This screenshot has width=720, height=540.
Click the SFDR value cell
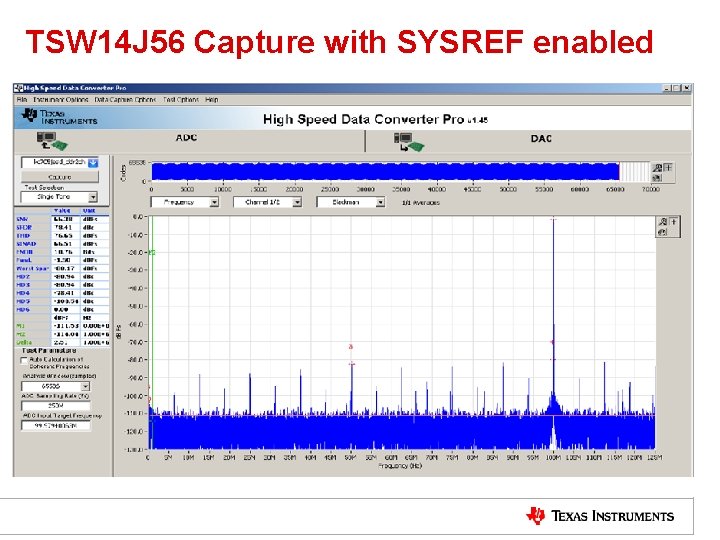(65, 227)
